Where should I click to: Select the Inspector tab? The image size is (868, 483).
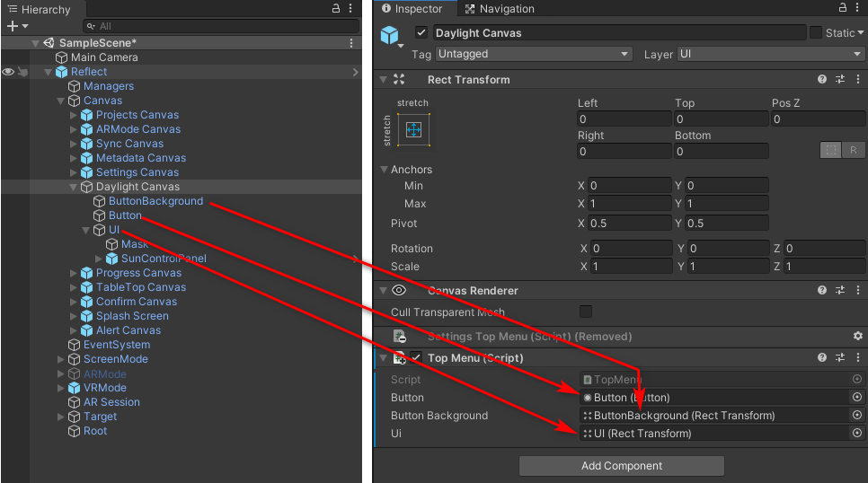(x=412, y=9)
